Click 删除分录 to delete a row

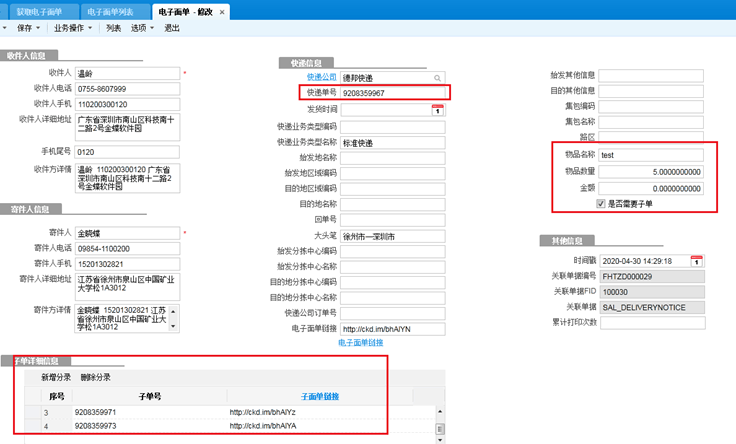95,377
